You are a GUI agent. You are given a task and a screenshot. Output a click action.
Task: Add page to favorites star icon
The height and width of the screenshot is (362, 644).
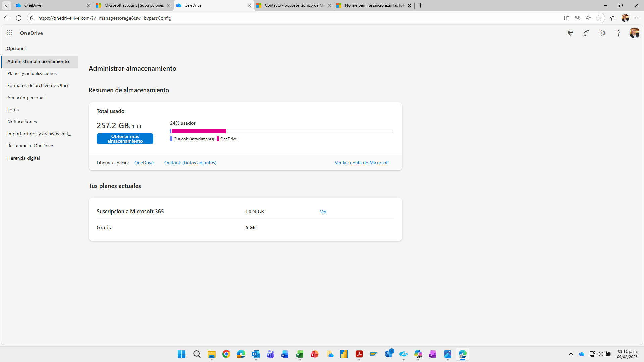(x=599, y=18)
